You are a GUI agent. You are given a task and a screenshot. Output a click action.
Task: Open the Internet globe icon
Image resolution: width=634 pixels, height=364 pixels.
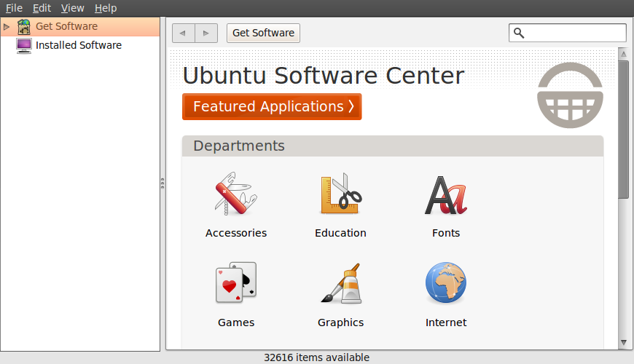(x=445, y=283)
